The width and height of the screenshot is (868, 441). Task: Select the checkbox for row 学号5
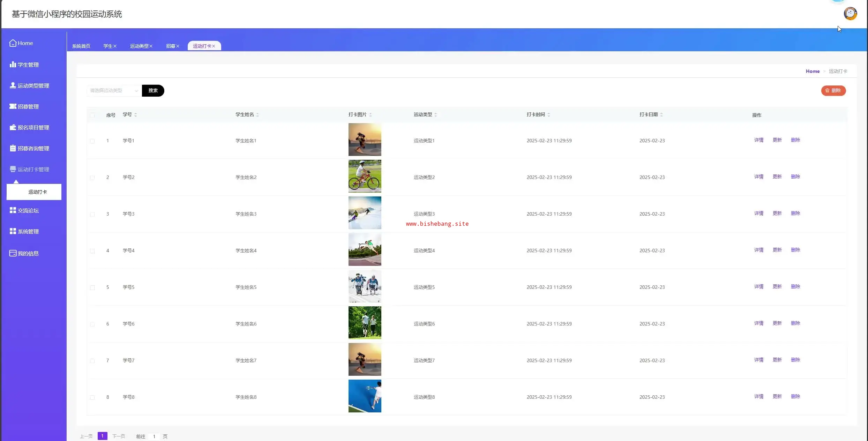tap(92, 287)
